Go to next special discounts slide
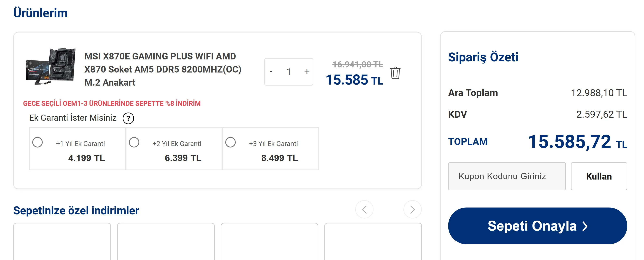This screenshot has width=644, height=260. tap(412, 210)
